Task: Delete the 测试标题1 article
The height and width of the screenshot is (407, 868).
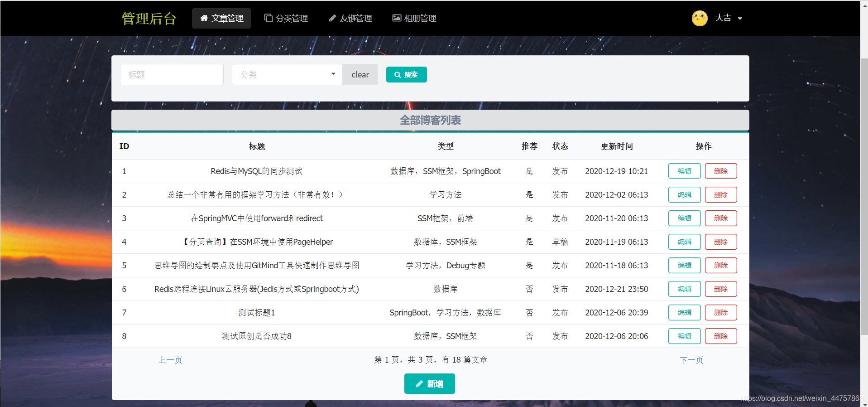Action: click(x=720, y=312)
